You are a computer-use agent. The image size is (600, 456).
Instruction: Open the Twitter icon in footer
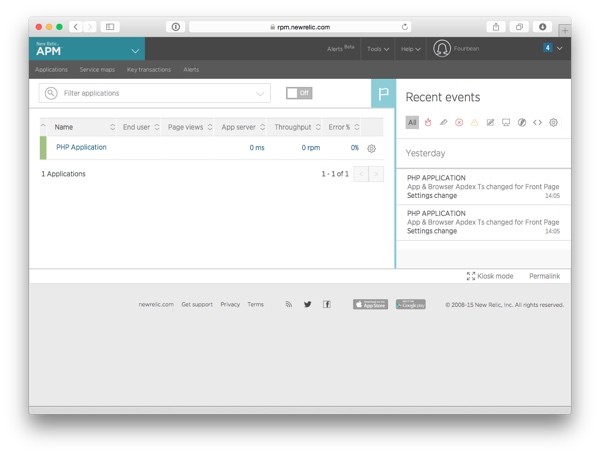click(x=308, y=305)
